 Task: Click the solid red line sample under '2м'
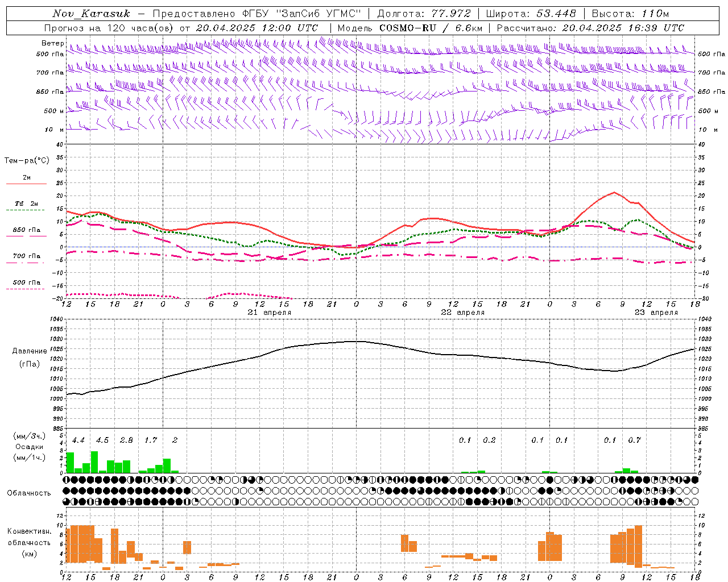[26, 184]
